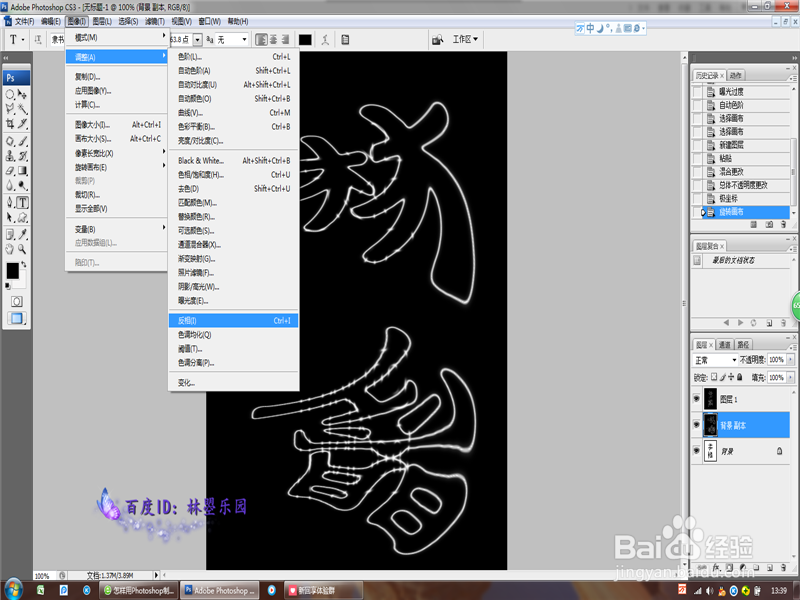
Task: Click the foreground color swatch
Action: click(13, 270)
